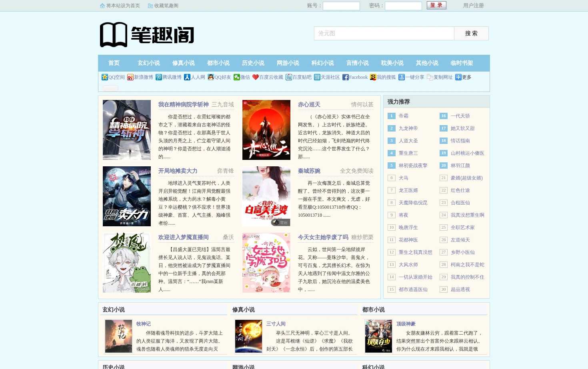Open 临时书架 in nav bar
Image resolution: width=588 pixels, height=369 pixels.
coord(462,63)
